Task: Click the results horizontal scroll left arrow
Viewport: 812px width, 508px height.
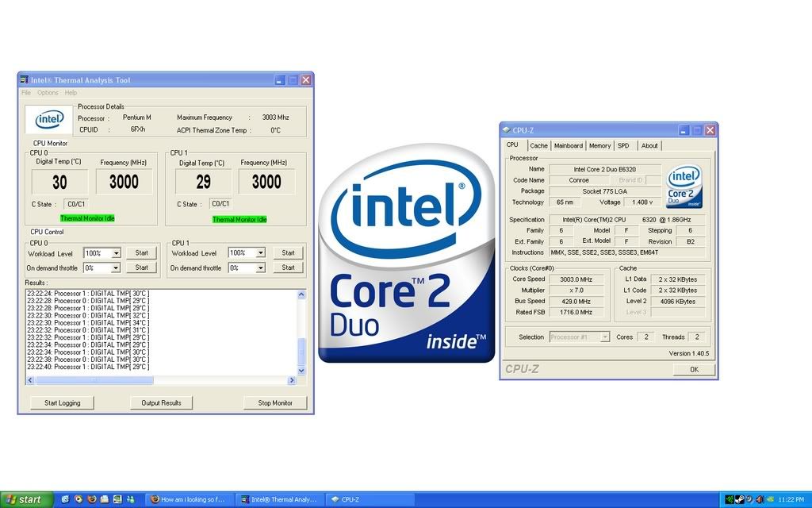Action: pyautogui.click(x=30, y=380)
